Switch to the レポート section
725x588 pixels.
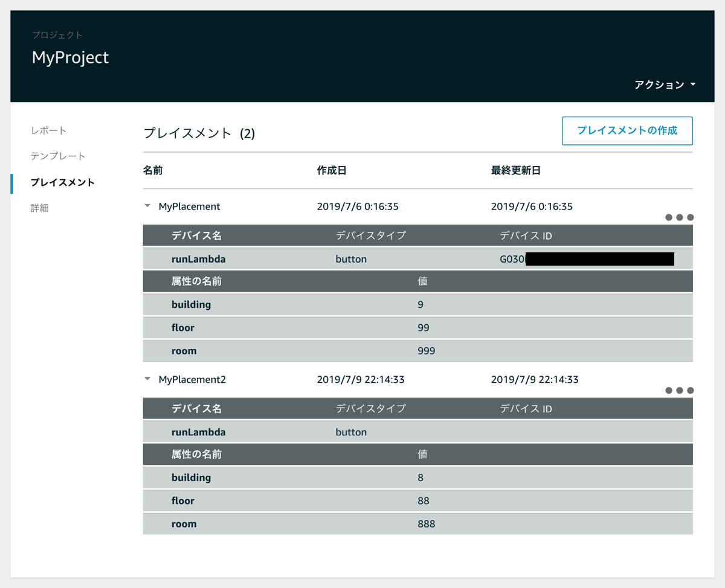(x=48, y=129)
